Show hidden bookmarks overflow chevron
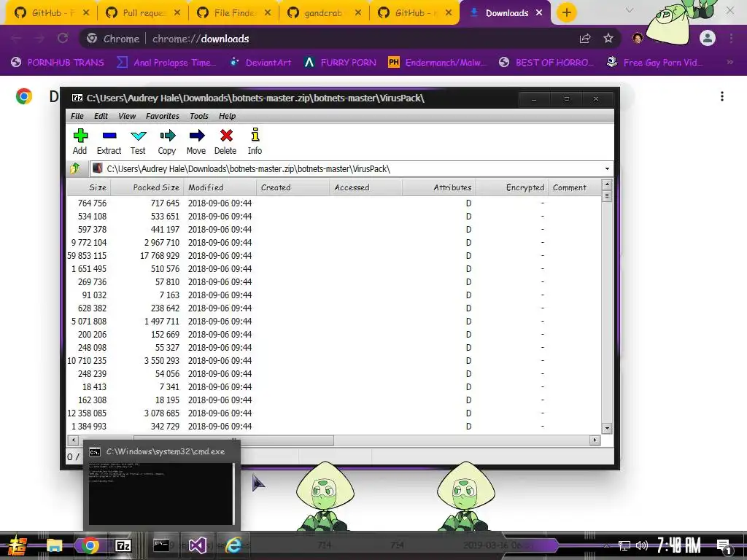The image size is (747, 560). (x=729, y=63)
